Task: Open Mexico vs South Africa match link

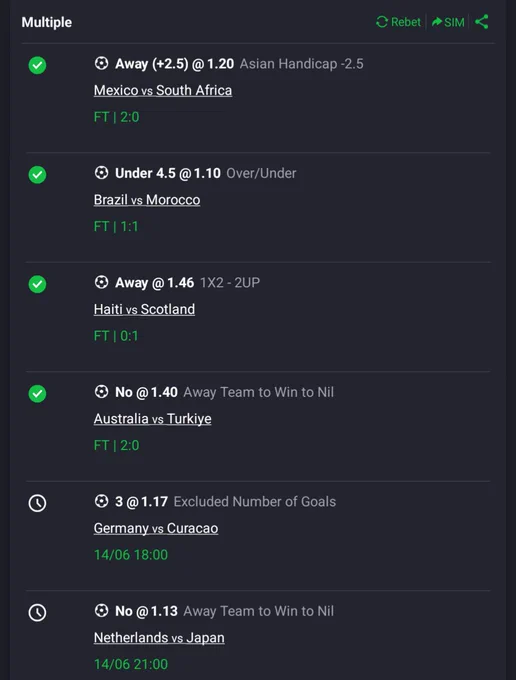Action: (x=163, y=90)
